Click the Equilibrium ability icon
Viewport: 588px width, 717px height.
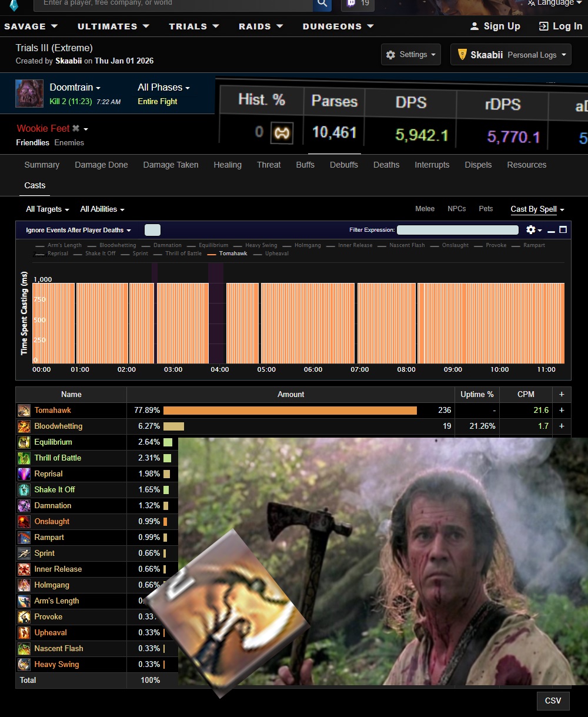[24, 442]
